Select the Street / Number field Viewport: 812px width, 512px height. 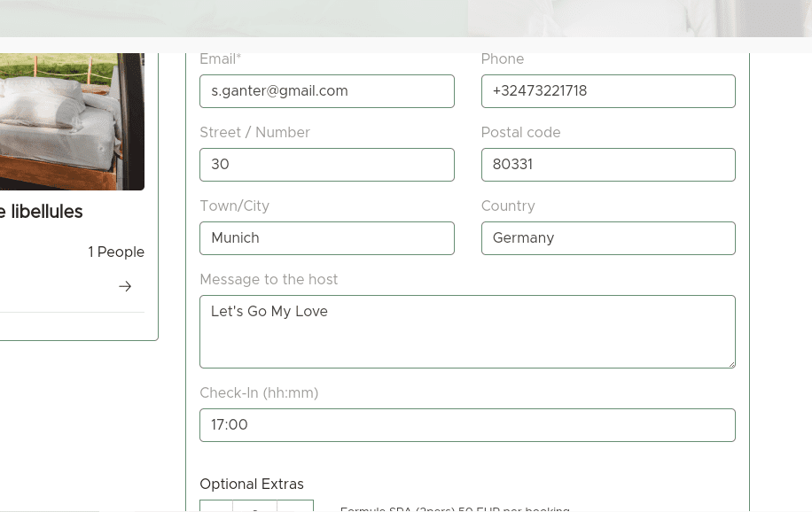pos(327,165)
